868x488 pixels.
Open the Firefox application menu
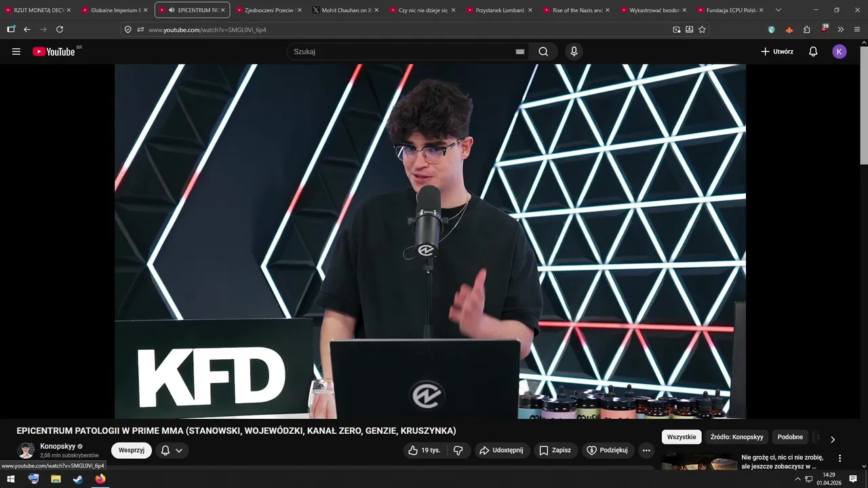(x=857, y=29)
